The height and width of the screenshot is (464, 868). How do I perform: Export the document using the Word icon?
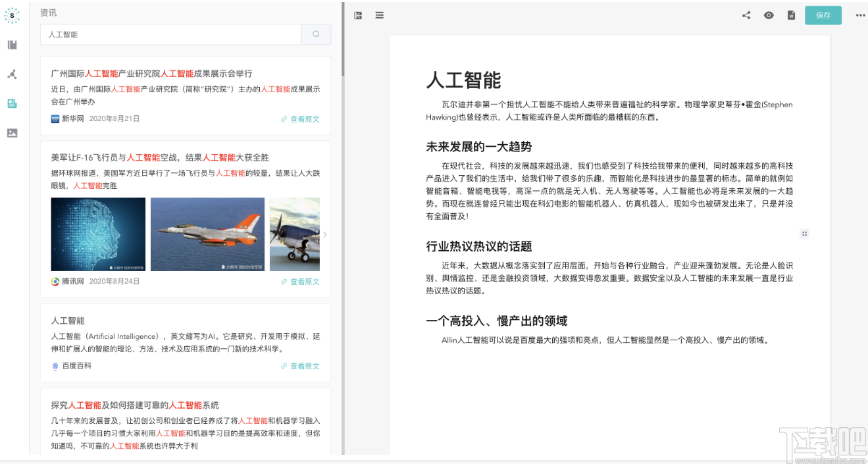791,14
